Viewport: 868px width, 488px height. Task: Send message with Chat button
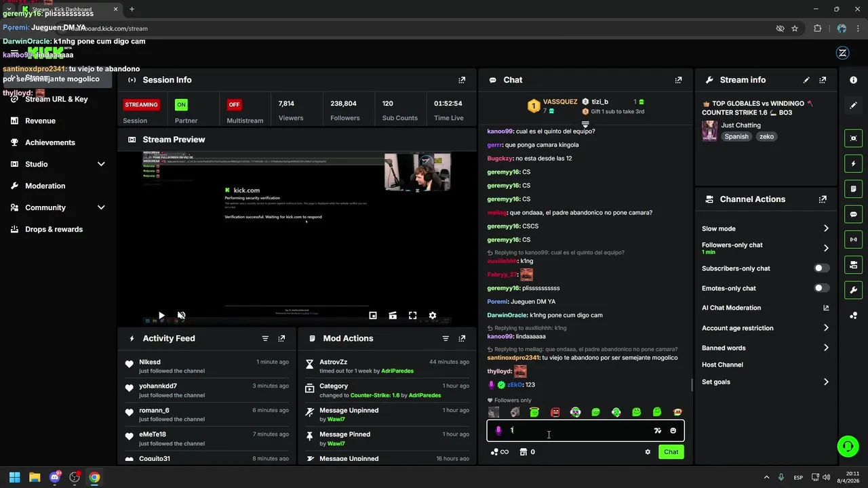click(x=671, y=452)
